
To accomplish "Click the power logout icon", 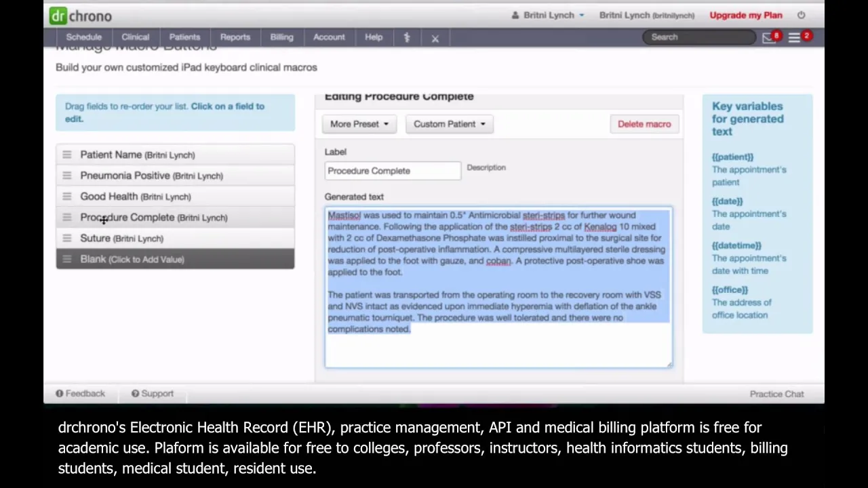I will point(802,15).
